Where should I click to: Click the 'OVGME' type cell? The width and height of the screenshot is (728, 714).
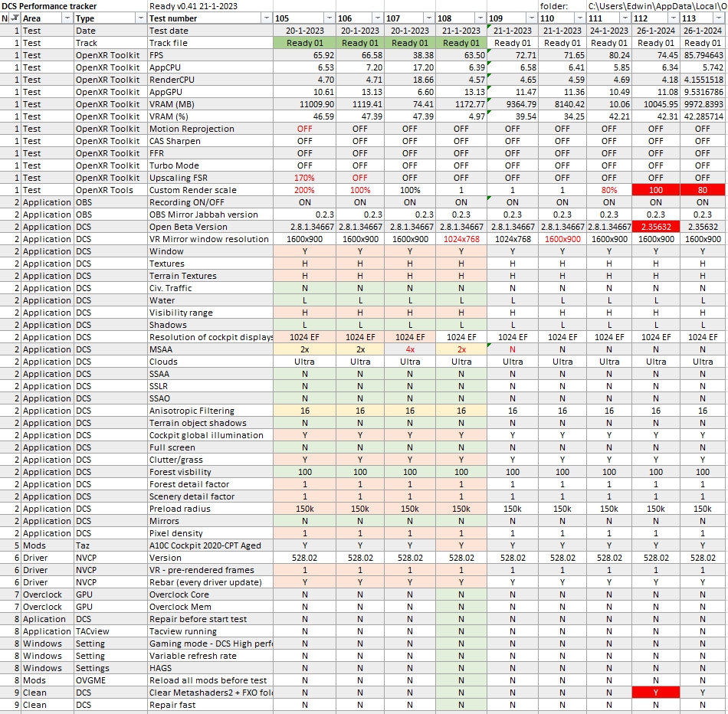coord(110,680)
